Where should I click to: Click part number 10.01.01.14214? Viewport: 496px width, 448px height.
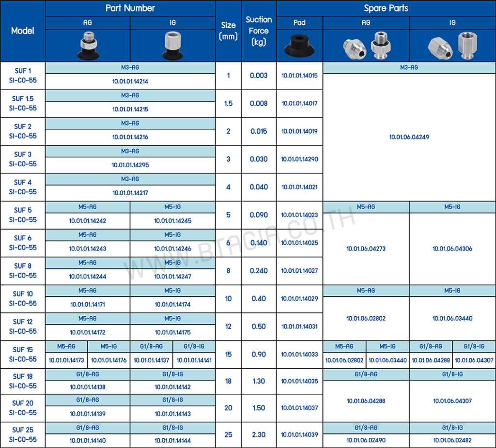point(130,81)
